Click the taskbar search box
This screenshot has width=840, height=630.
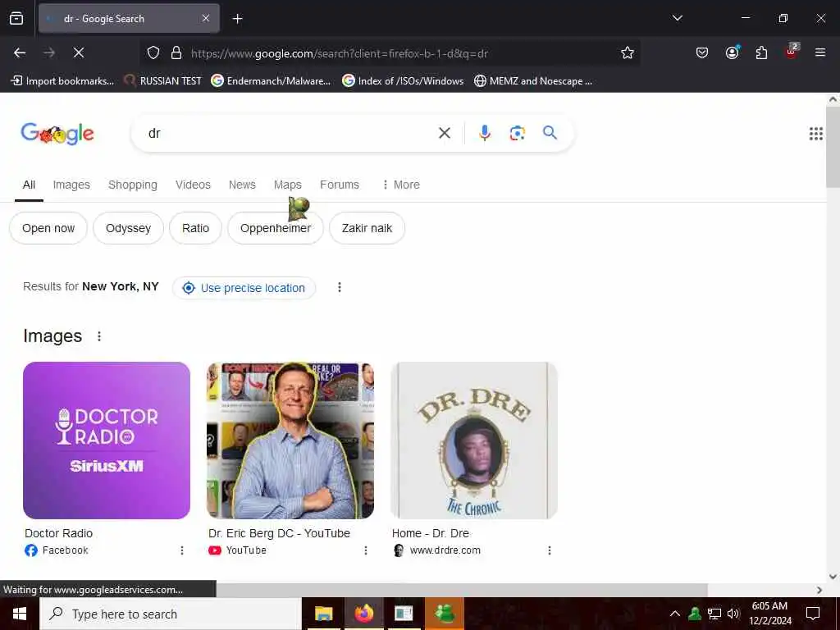171,614
